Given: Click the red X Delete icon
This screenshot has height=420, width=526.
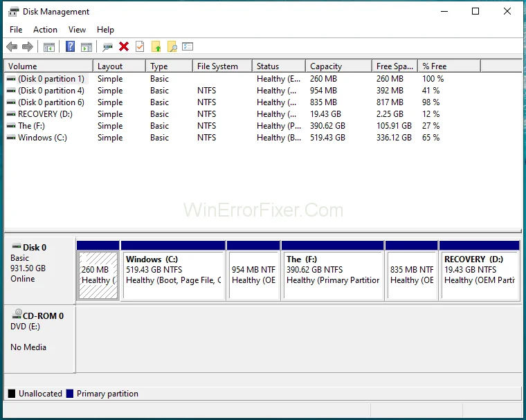Looking at the screenshot, I should (124, 46).
